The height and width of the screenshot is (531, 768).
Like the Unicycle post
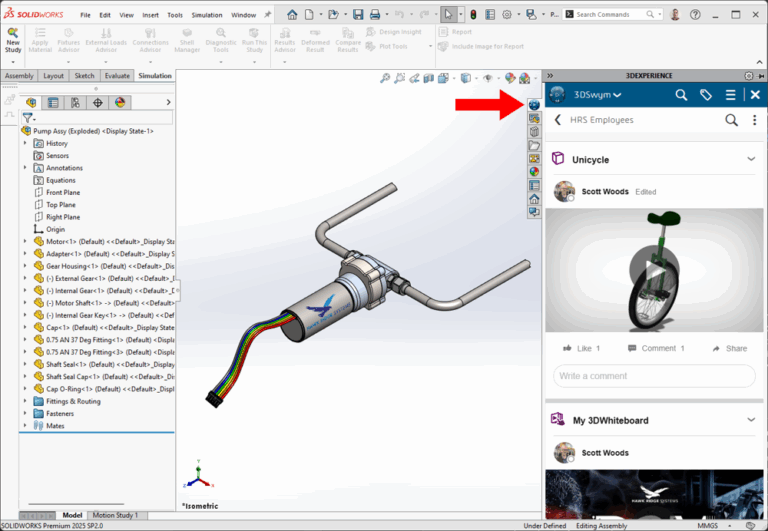click(x=581, y=348)
